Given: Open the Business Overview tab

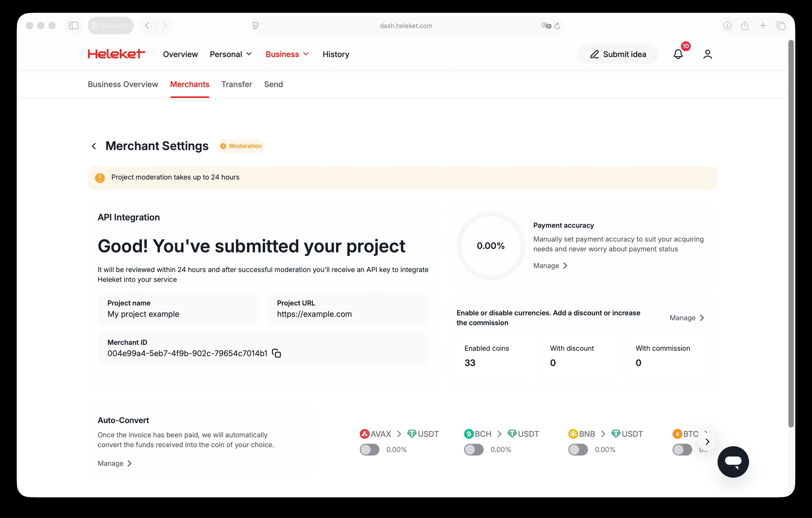Looking at the screenshot, I should (123, 84).
